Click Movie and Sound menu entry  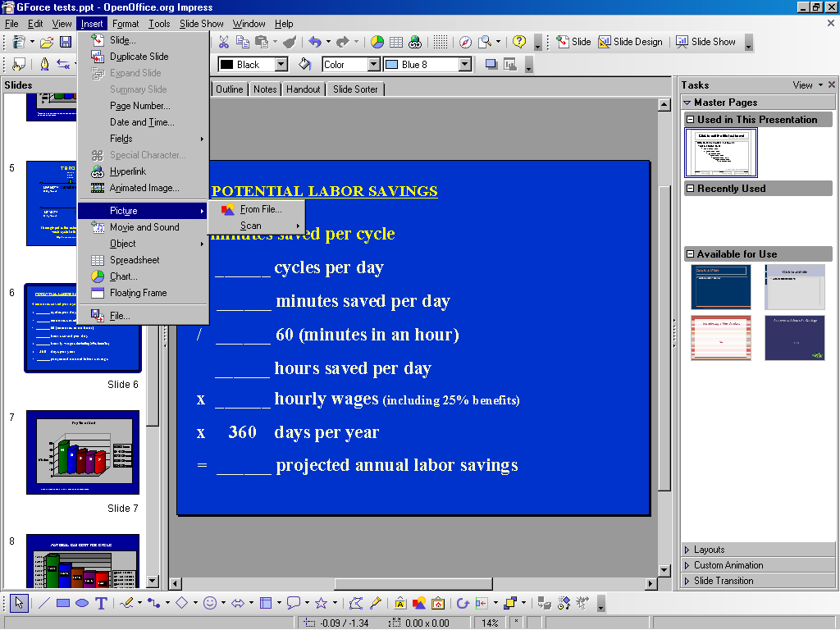point(144,227)
